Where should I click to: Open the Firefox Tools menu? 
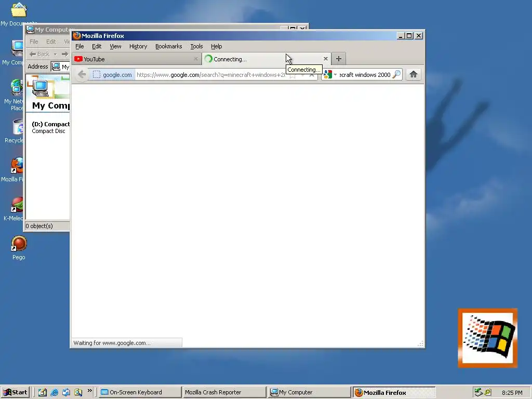coord(196,46)
